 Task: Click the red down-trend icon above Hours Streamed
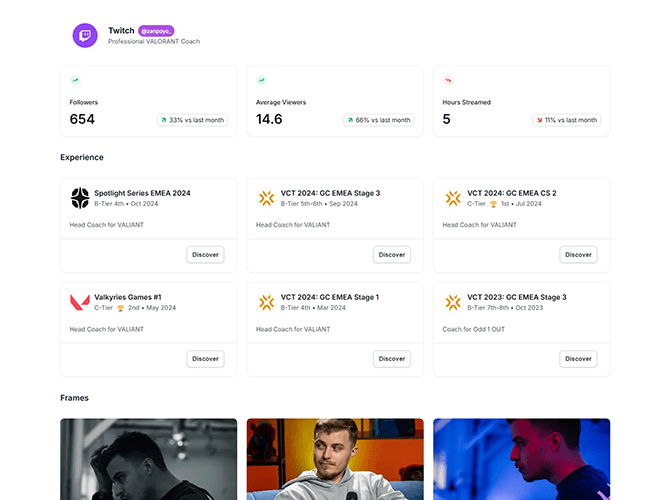click(448, 80)
